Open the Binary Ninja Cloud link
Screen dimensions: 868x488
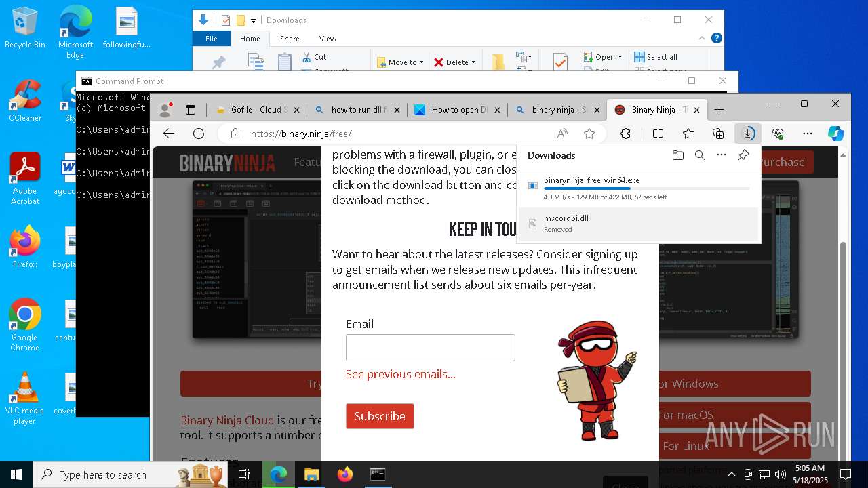click(x=227, y=420)
